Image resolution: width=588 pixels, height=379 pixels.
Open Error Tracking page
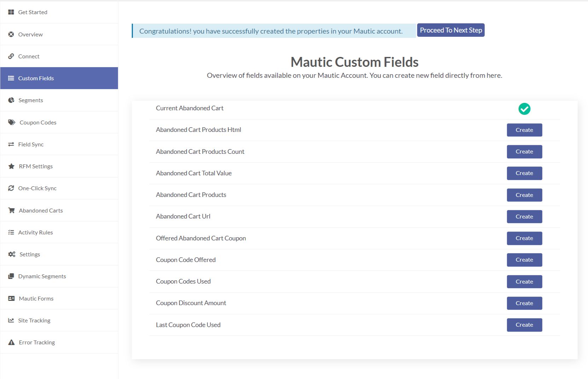click(59, 342)
